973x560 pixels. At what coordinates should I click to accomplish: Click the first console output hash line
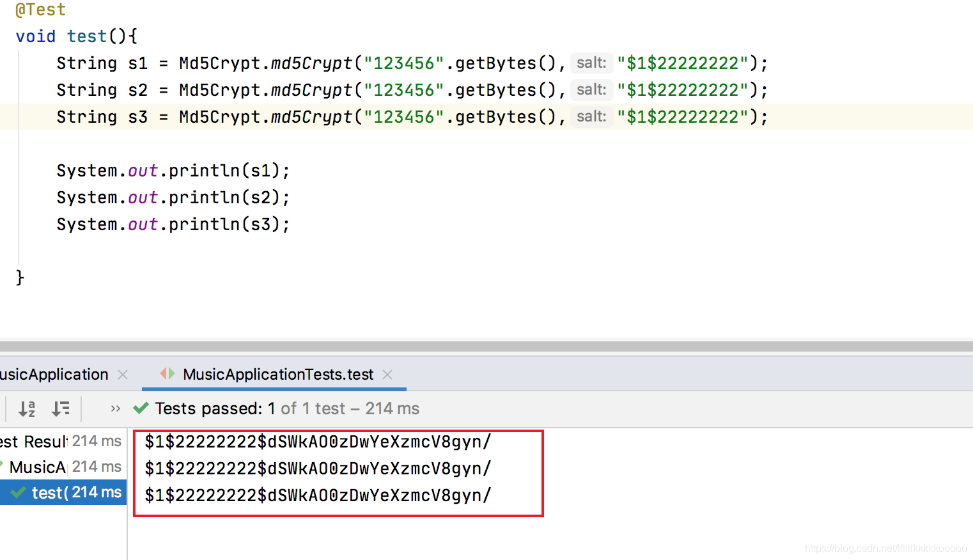[x=318, y=442]
